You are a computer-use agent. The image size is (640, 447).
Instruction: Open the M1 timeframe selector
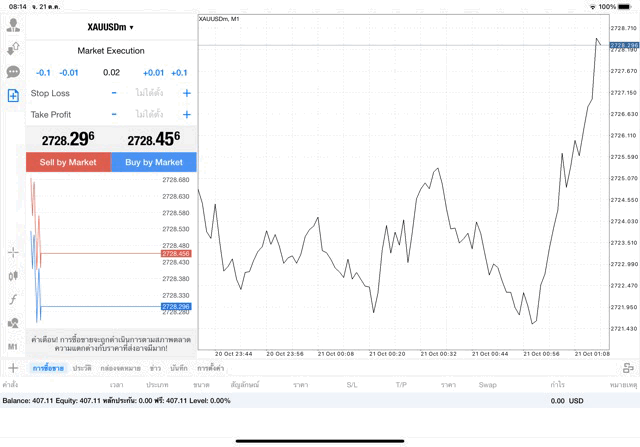coord(13,346)
